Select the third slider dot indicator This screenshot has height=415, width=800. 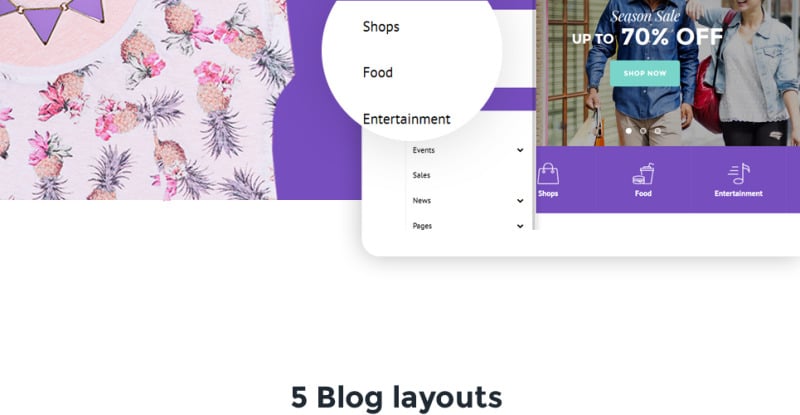658,131
